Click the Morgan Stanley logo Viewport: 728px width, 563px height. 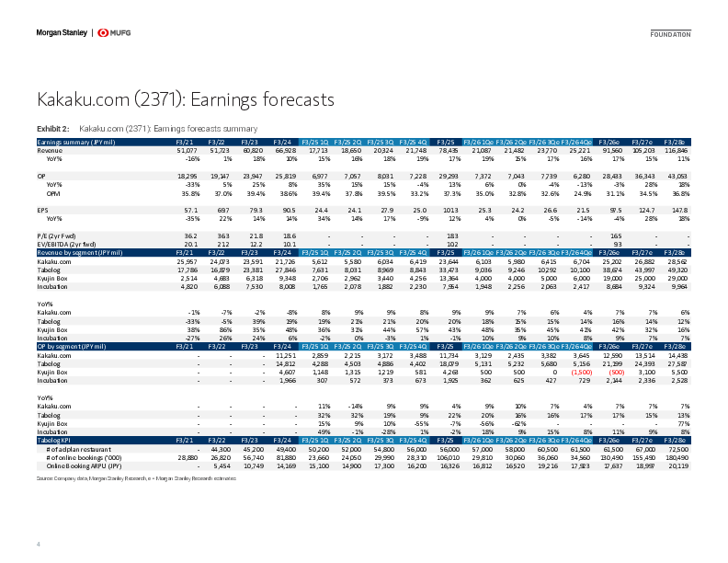pos(62,32)
